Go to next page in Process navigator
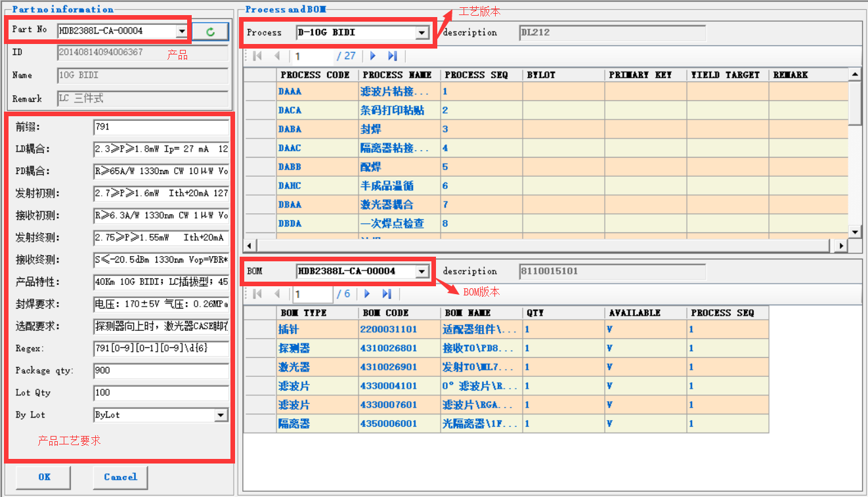This screenshot has height=497, width=868. click(373, 56)
